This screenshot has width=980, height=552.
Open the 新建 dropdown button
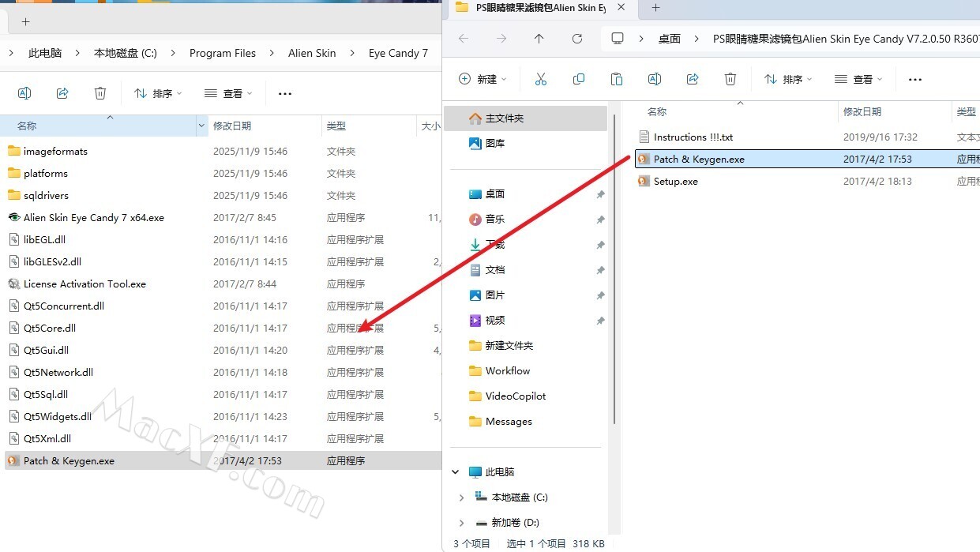coord(482,79)
